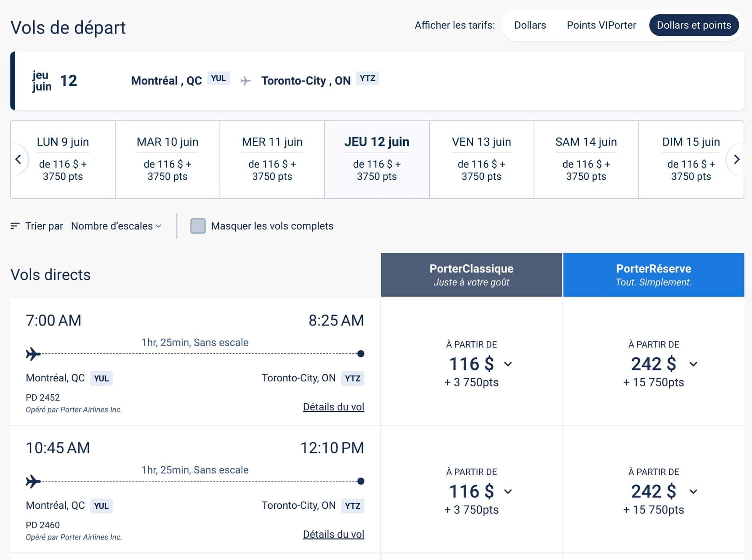Open Détails du vol for flight PD 2460
The image size is (752, 560).
(333, 534)
